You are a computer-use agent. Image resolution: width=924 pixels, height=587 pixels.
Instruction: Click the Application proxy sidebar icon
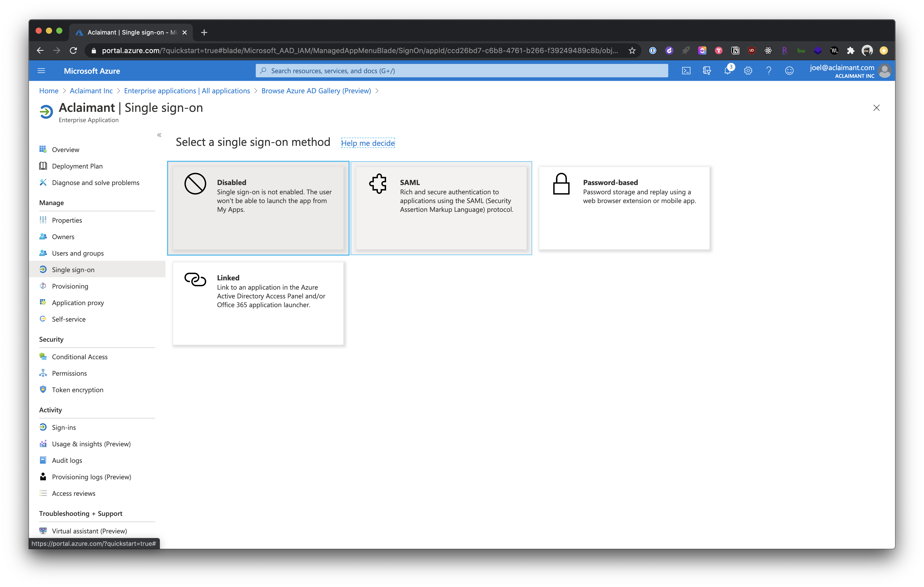point(43,302)
